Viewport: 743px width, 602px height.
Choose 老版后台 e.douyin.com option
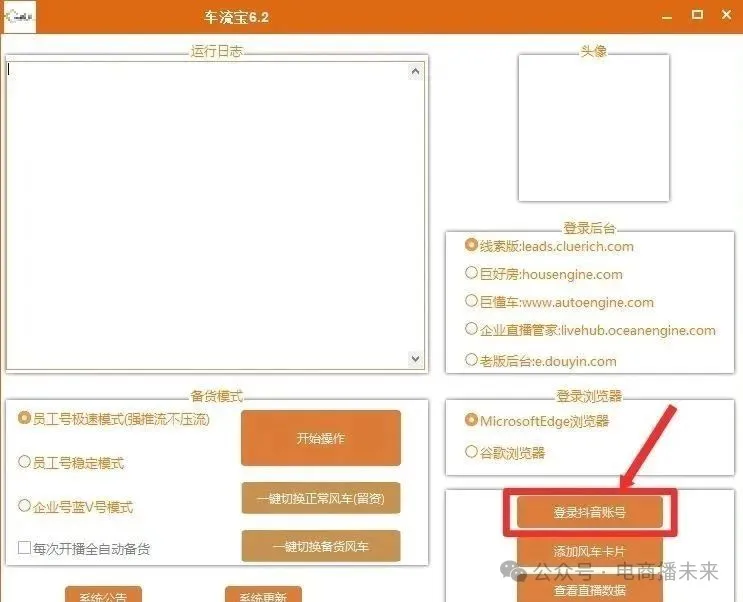472,360
